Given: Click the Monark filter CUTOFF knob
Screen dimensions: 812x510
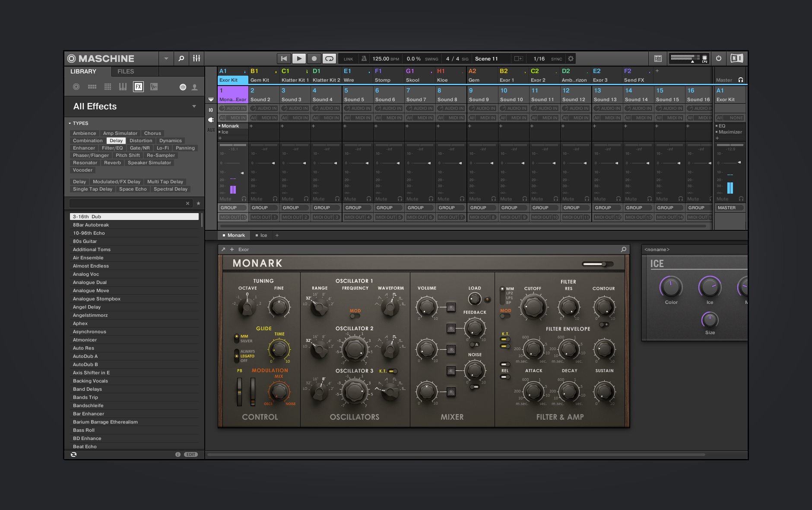Looking at the screenshot, I should [x=533, y=307].
